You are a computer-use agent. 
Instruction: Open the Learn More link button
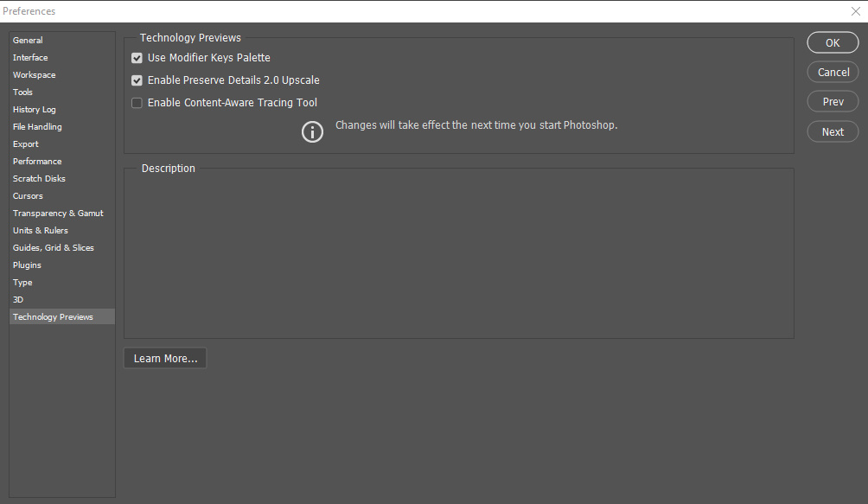point(165,359)
